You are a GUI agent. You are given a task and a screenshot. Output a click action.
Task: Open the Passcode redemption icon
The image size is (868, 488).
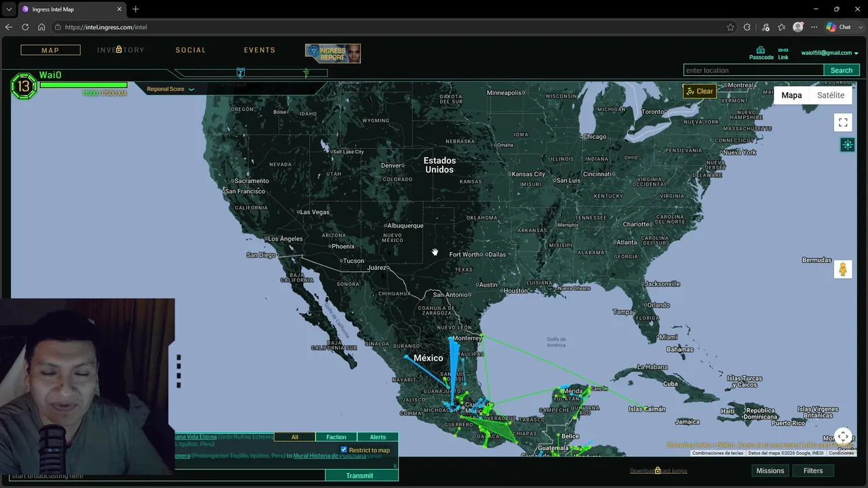click(761, 53)
